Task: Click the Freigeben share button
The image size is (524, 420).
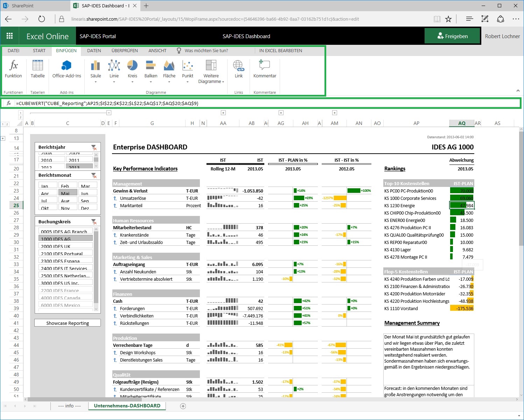Action: pyautogui.click(x=452, y=36)
